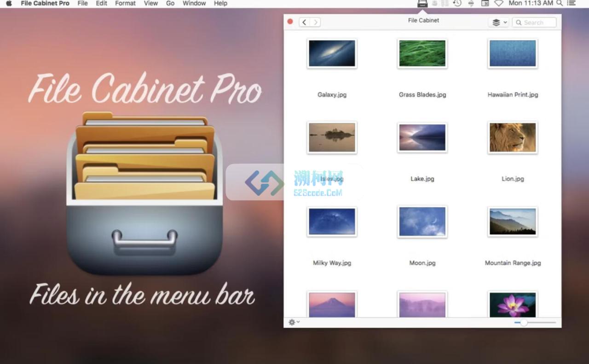The image size is (589, 364).
Task: Click the File Cabinet Pro menu bar icon
Action: 422,3
